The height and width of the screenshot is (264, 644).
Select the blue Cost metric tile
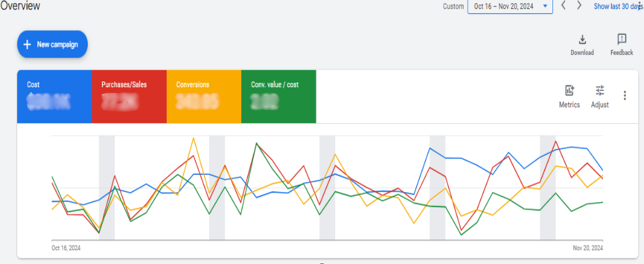54,97
